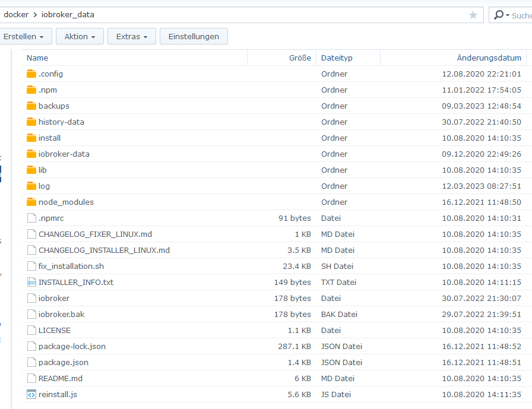This screenshot has height=409, width=532.
Task: Click the install folder icon
Action: tap(31, 138)
